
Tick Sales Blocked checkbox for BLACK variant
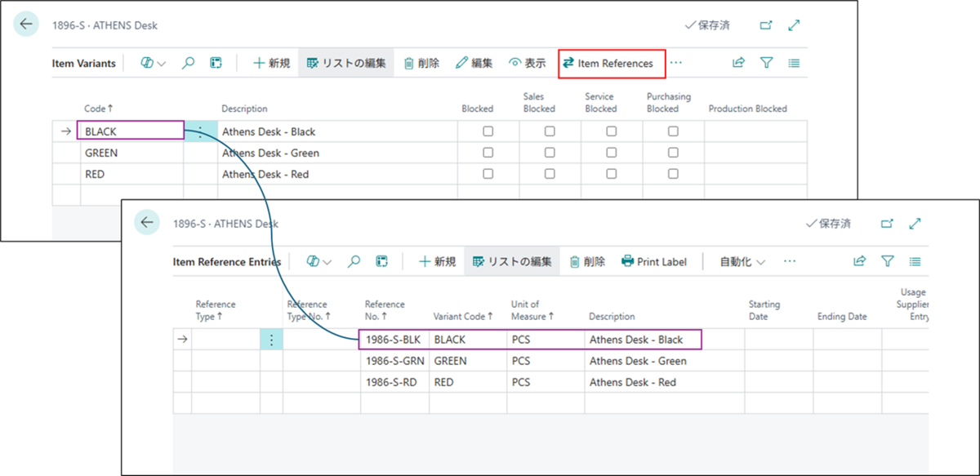coord(550,131)
